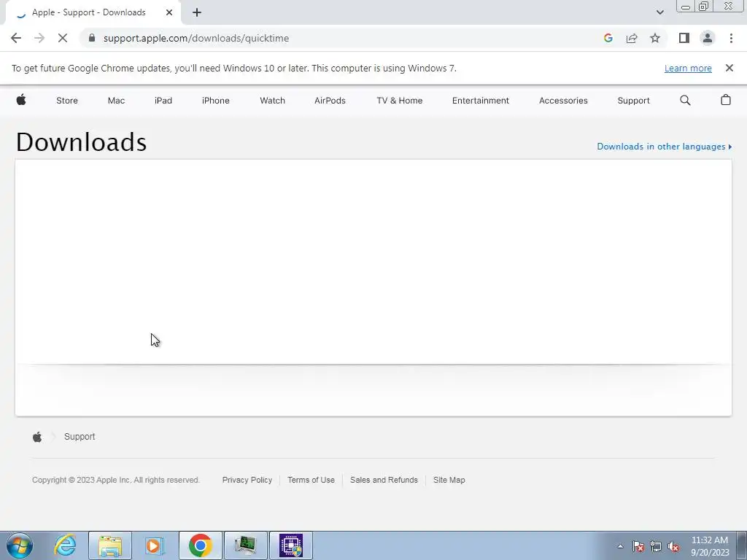747x560 pixels.
Task: Click the share page icon
Action: click(632, 38)
